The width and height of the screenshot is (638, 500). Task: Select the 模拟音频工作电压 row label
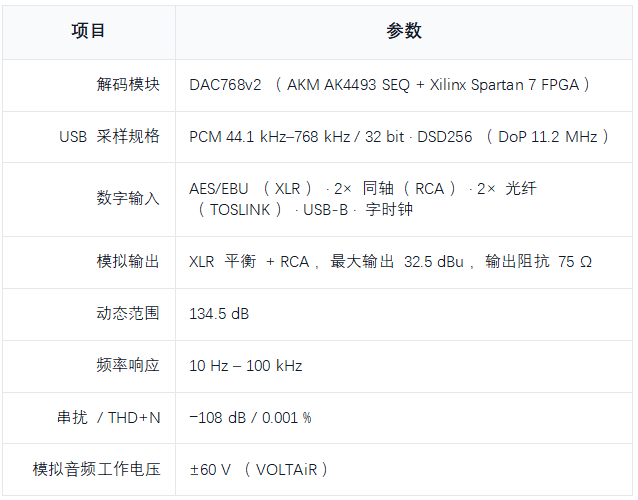[97, 469]
